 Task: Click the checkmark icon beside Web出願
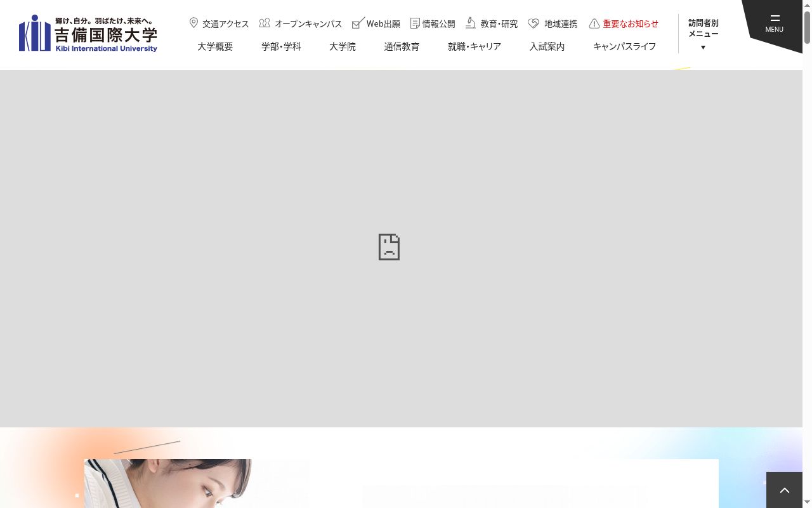pos(358,23)
